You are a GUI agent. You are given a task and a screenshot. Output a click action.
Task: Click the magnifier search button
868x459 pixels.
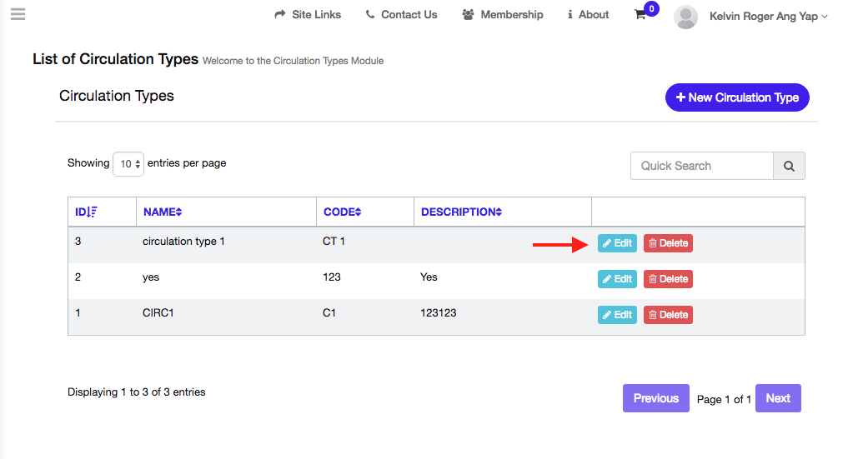789,166
